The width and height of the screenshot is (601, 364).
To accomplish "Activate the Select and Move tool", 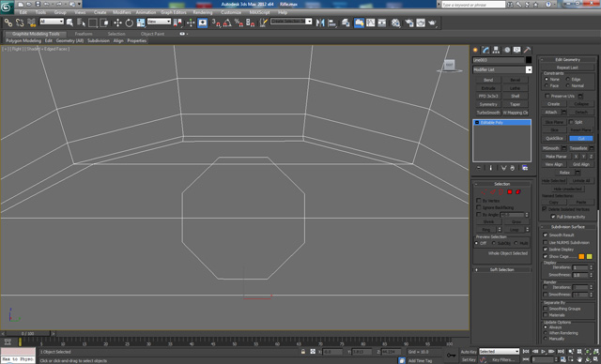I will (x=117, y=23).
